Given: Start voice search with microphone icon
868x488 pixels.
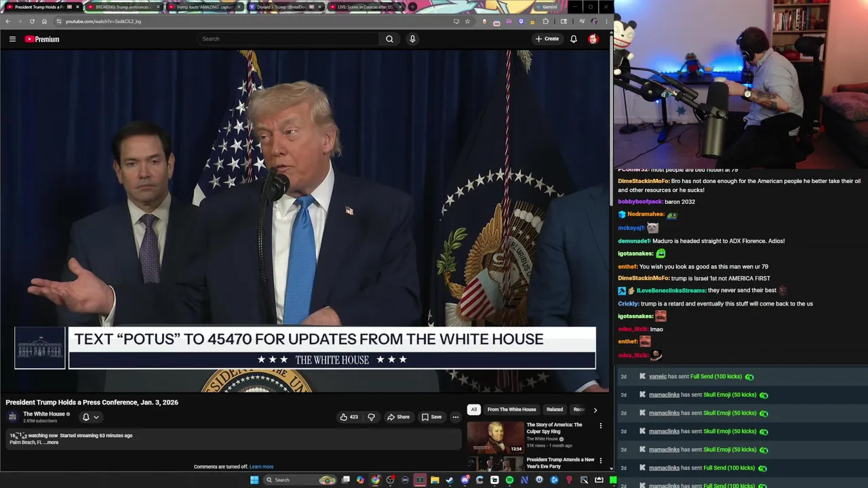Looking at the screenshot, I should pos(412,39).
